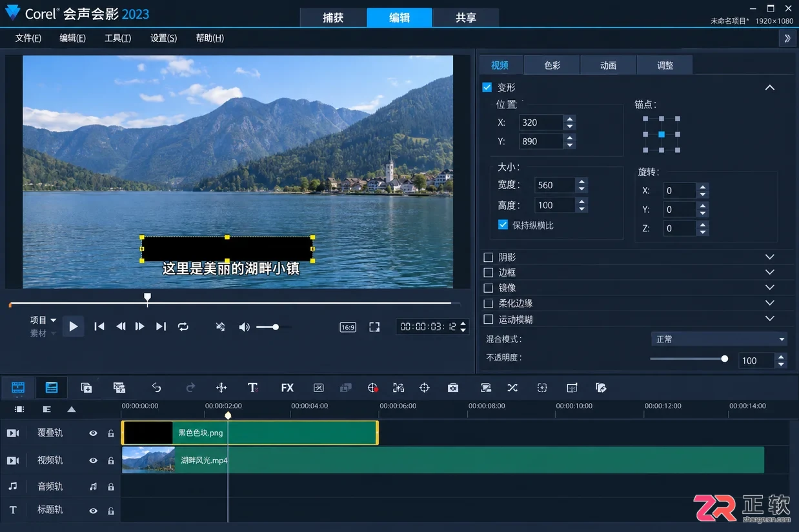Open the 调整 tab
The width and height of the screenshot is (799, 532).
[665, 65]
